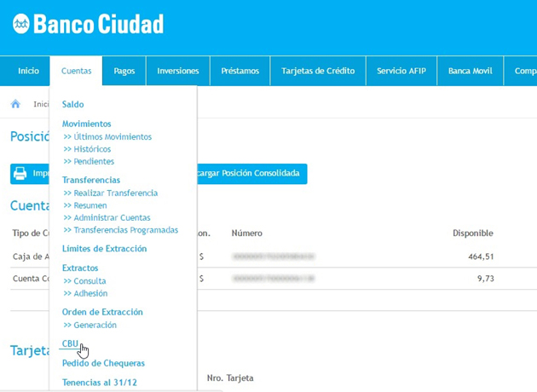The width and height of the screenshot is (537, 392).
Task: Switch to Préstamos tab
Action: click(x=240, y=72)
